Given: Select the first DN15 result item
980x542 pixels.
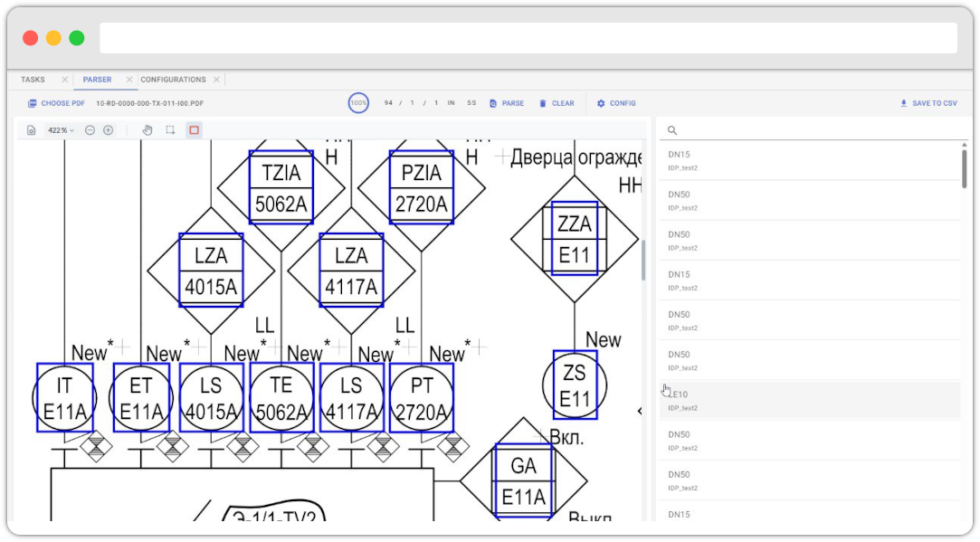Looking at the screenshot, I should (x=810, y=161).
